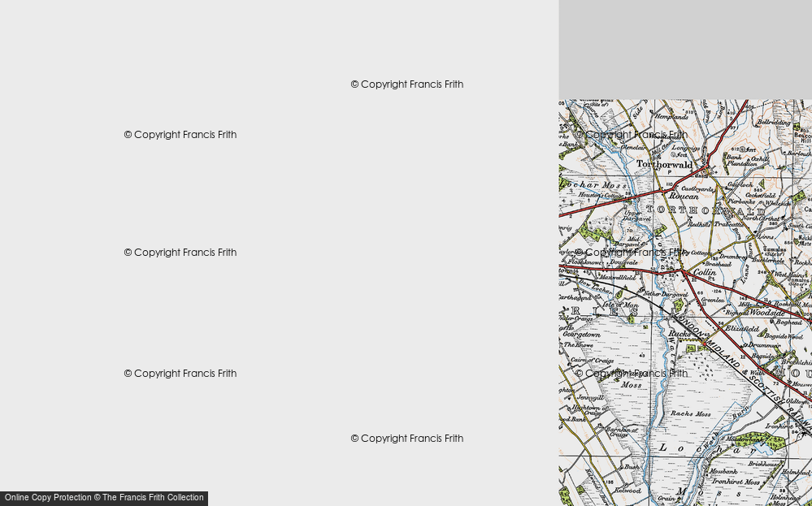812x506 pixels.
Task: Select the Upper Dargavel label
Action: 636,216
